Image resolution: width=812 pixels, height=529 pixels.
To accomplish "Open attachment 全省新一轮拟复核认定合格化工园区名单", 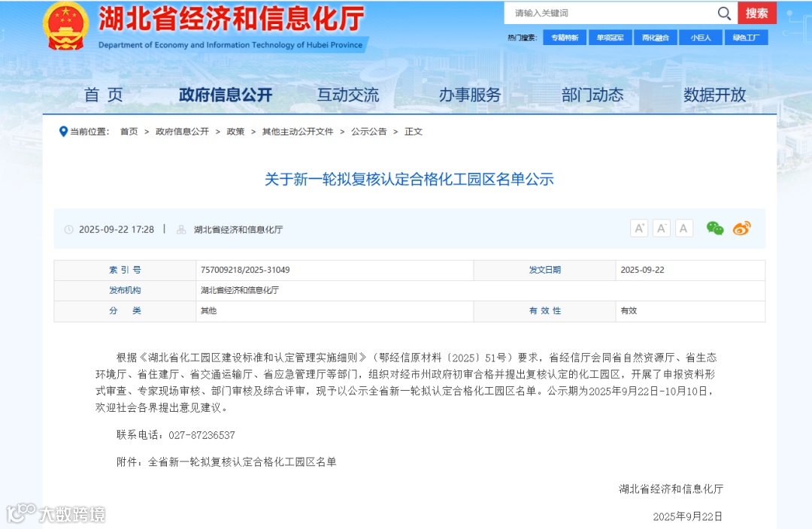I will (242, 461).
